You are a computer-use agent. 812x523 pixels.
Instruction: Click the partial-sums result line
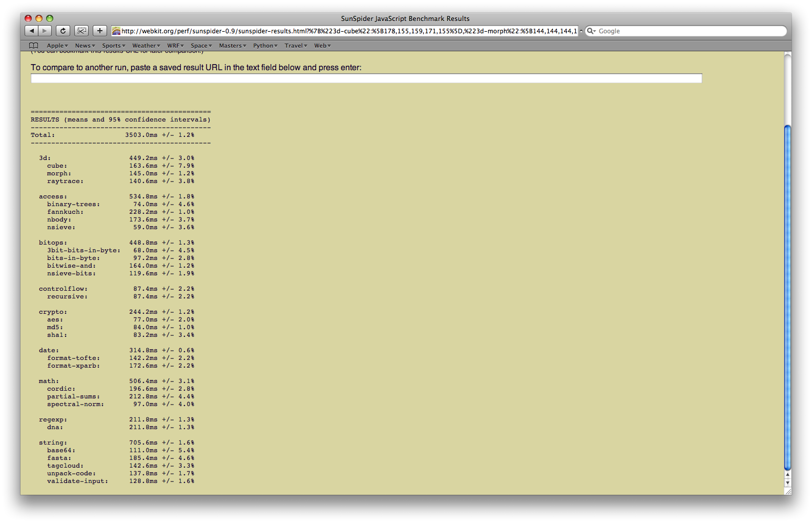tap(121, 397)
